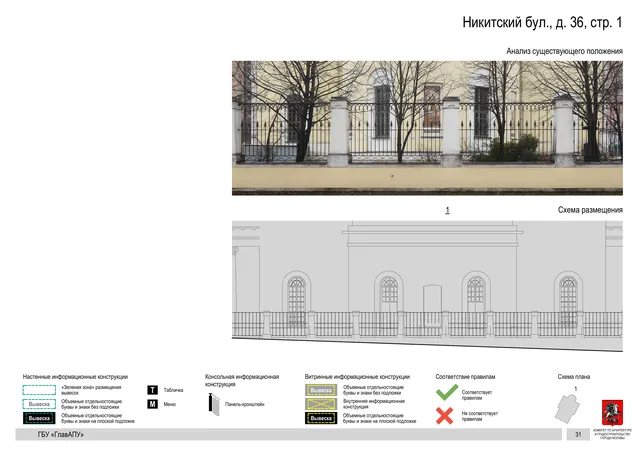
Task: Click the «Не соответствует правилам» label
Action: (480, 416)
